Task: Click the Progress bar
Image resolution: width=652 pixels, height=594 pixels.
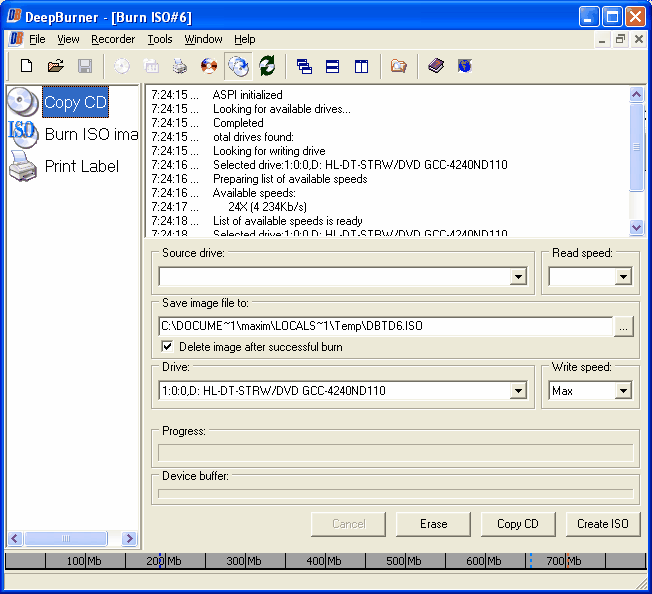Action: tap(395, 452)
